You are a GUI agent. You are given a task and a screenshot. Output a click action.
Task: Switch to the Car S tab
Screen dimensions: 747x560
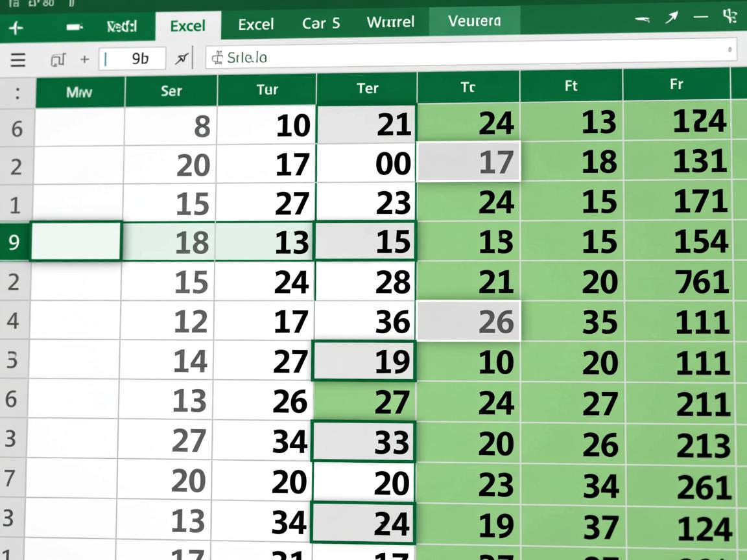coord(320,24)
